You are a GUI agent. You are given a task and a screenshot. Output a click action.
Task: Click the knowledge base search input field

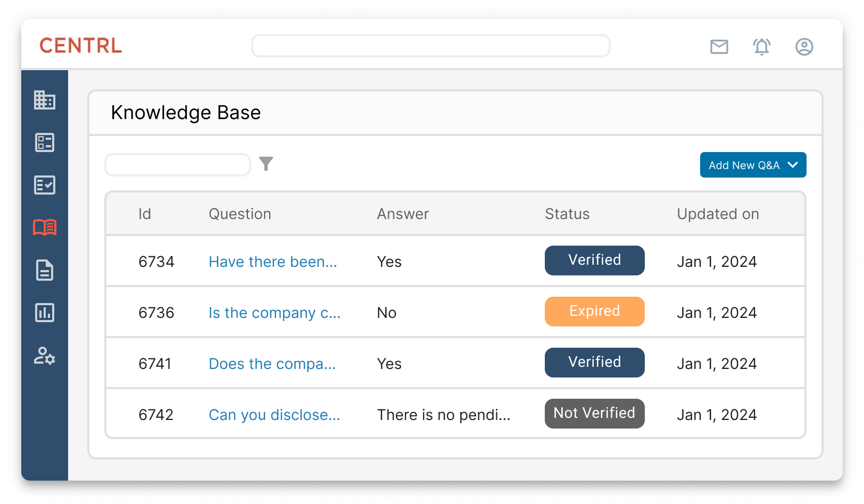pyautogui.click(x=177, y=165)
